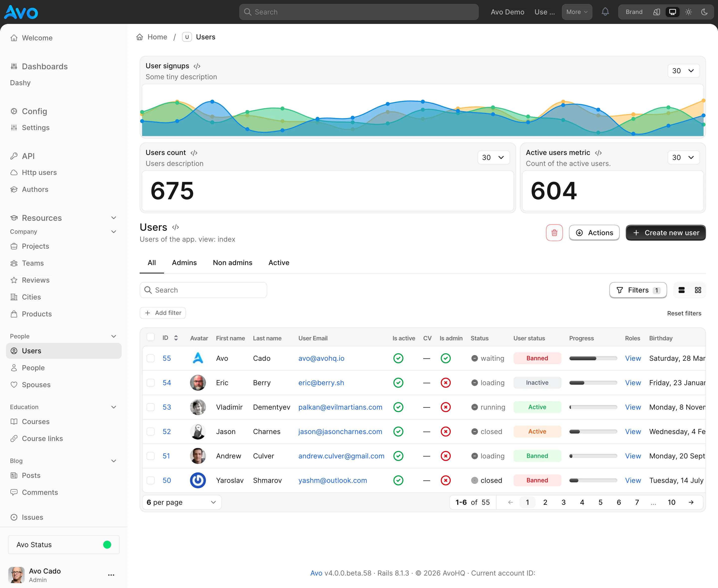Switch to dark mode moon icon

click(x=705, y=12)
